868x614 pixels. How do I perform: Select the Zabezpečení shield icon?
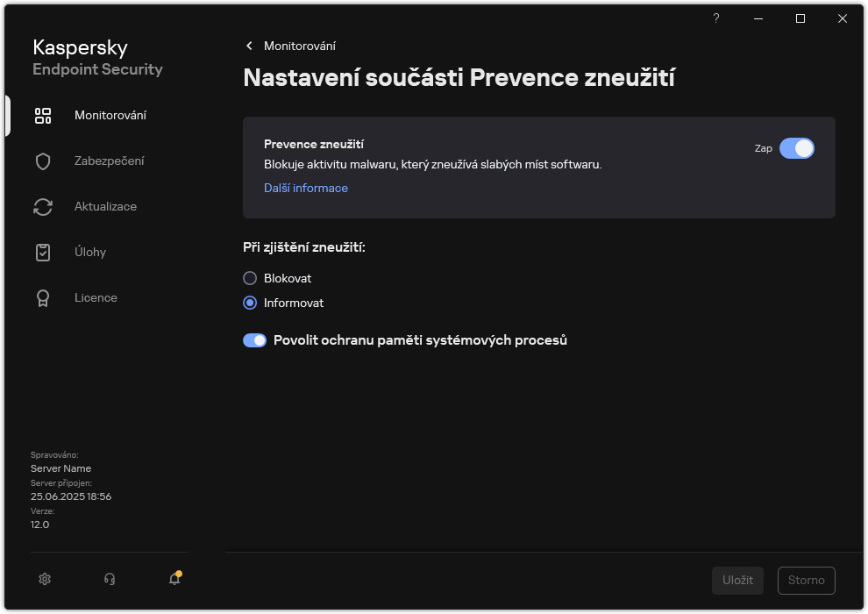(43, 161)
